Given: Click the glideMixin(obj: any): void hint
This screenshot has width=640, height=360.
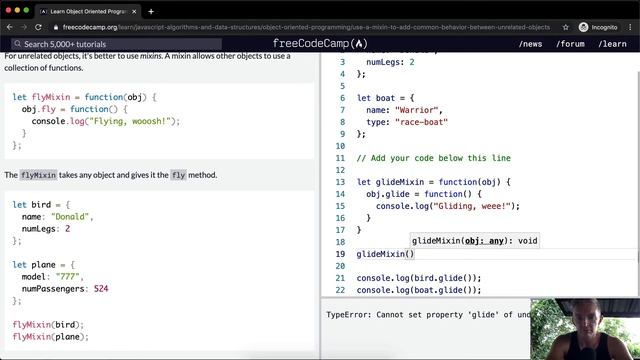Looking at the screenshot, I should pos(474,241).
